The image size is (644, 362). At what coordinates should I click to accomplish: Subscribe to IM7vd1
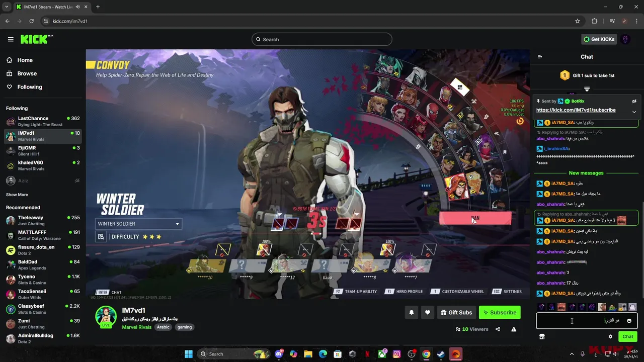pyautogui.click(x=500, y=312)
